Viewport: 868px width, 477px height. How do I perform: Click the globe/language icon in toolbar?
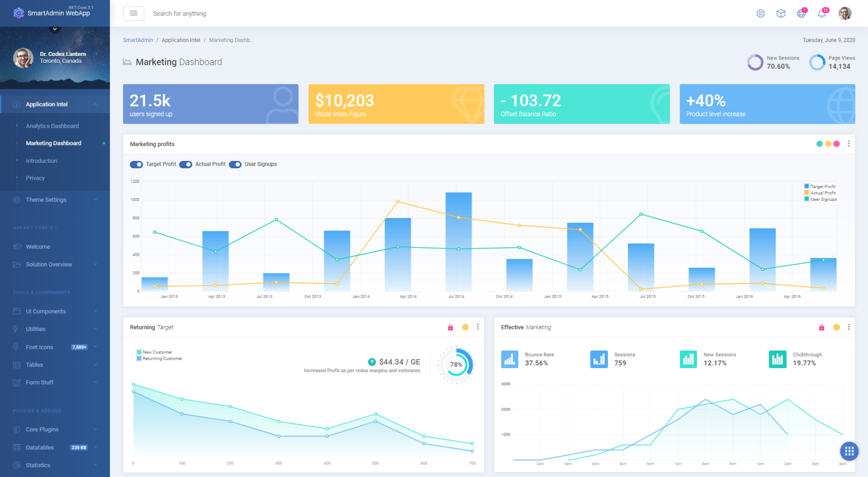(x=801, y=12)
